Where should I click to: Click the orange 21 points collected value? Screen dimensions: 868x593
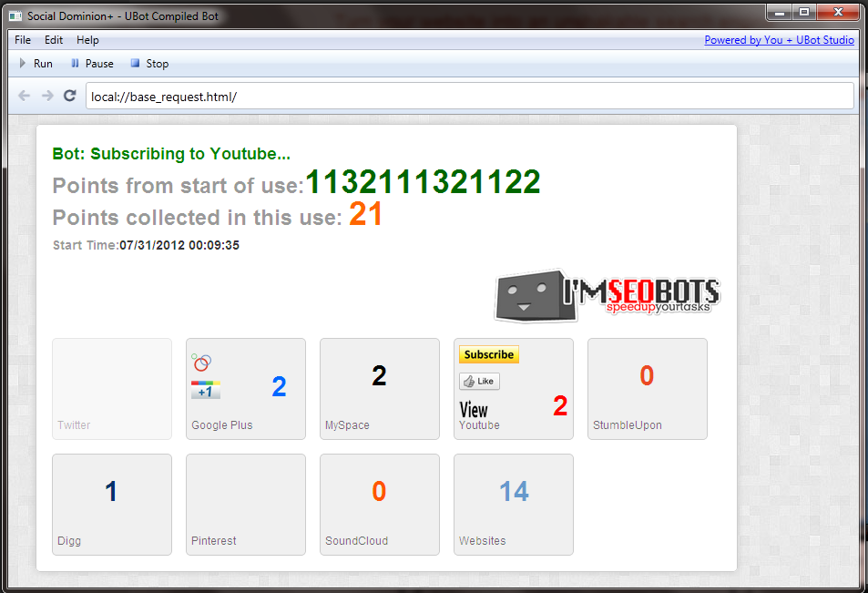point(365,214)
